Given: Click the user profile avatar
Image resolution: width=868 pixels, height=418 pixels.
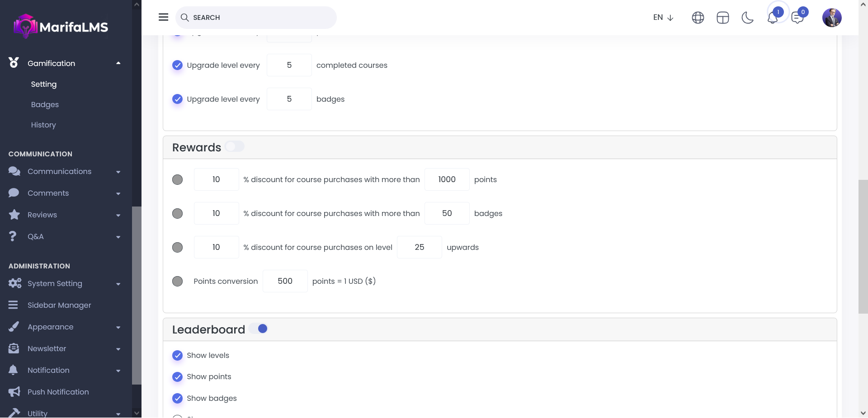Looking at the screenshot, I should point(831,18).
